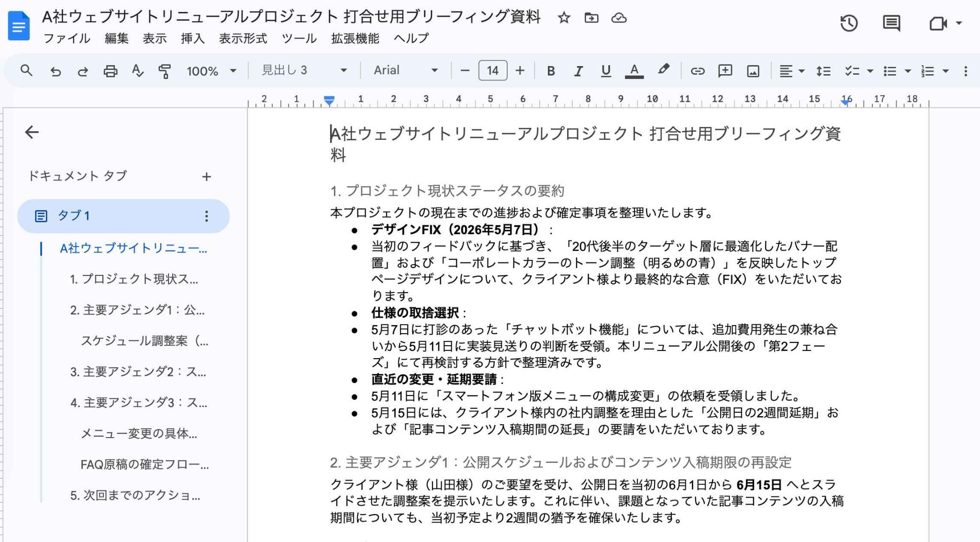
Task: Click the undo arrow icon
Action: (56, 71)
